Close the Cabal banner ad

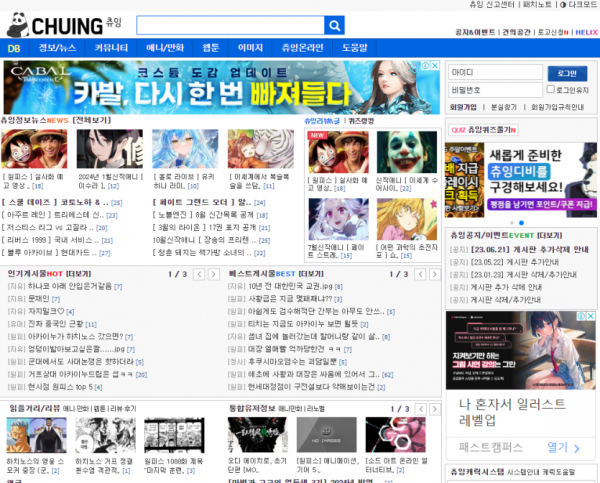coord(435,66)
